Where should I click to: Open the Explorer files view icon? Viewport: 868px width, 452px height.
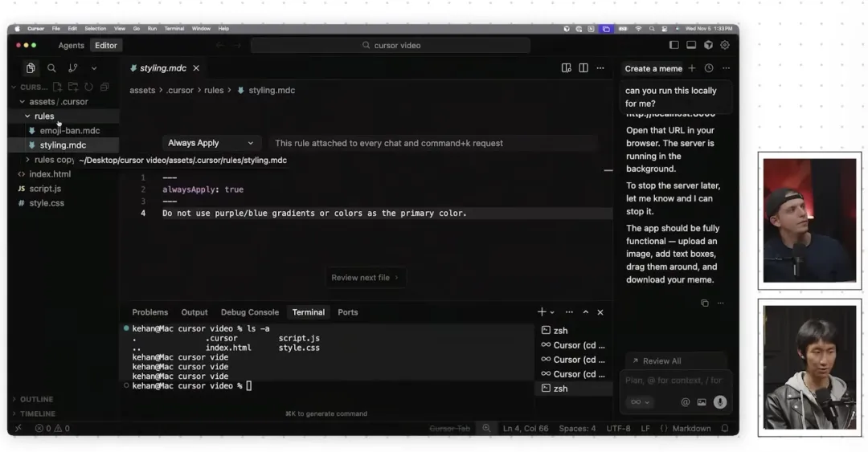31,68
